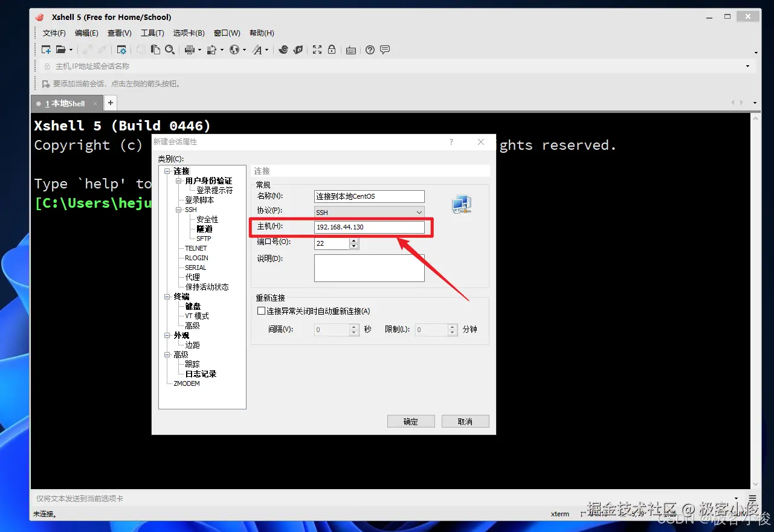Click the second swirl (Xmanager) toolbar icon
Viewport: 774px width, 532px height.
pos(298,50)
